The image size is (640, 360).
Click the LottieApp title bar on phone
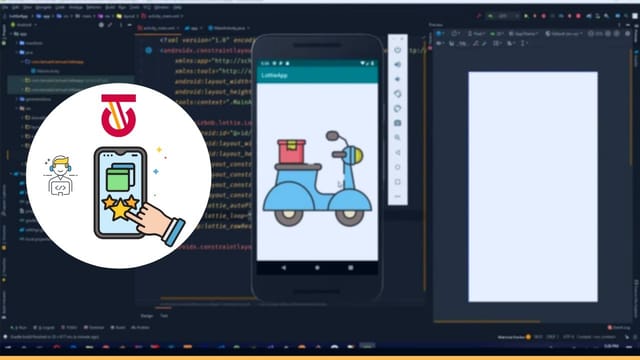[x=317, y=76]
